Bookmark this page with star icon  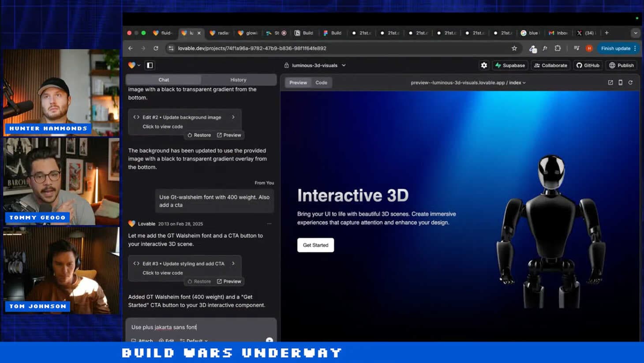(x=514, y=49)
